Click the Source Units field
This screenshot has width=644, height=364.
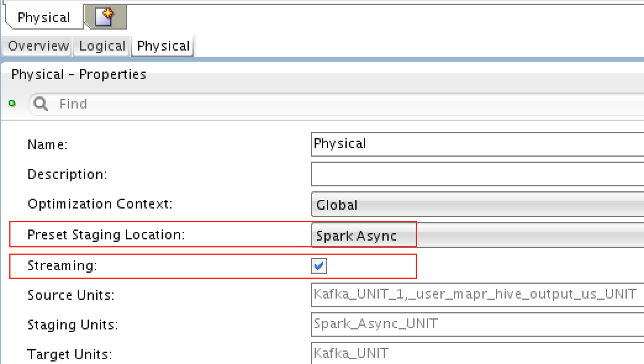pyautogui.click(x=477, y=294)
